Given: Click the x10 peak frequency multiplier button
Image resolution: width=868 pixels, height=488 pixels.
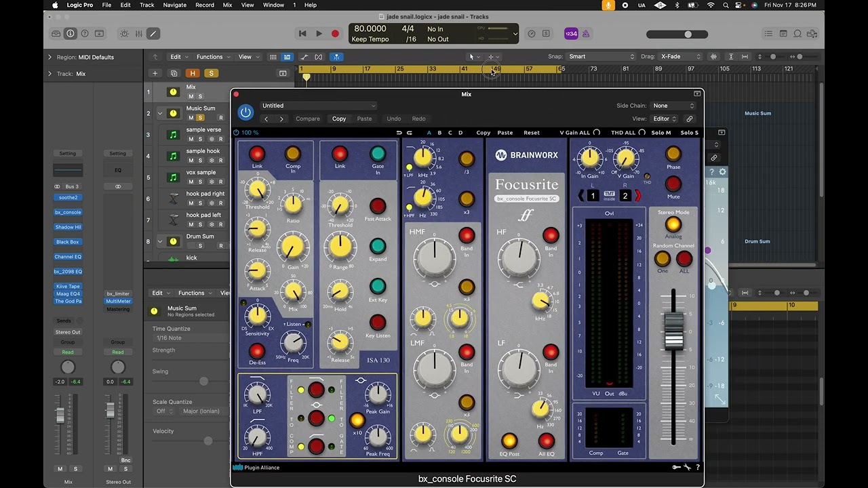Looking at the screenshot, I should [x=357, y=420].
